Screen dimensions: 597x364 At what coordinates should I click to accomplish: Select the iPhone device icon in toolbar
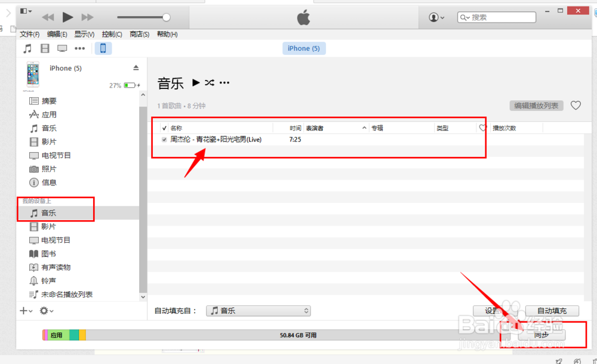[x=103, y=48]
